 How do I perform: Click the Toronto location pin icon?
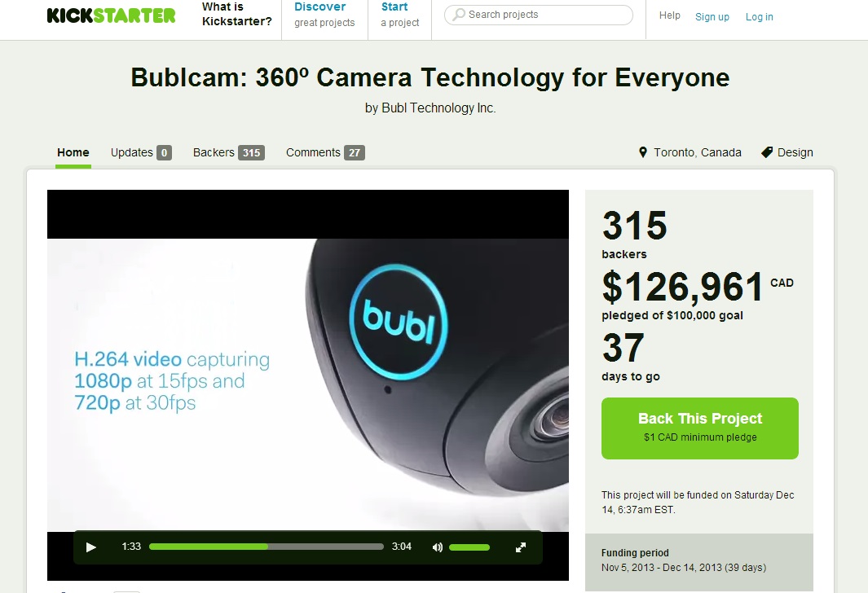[x=643, y=152]
